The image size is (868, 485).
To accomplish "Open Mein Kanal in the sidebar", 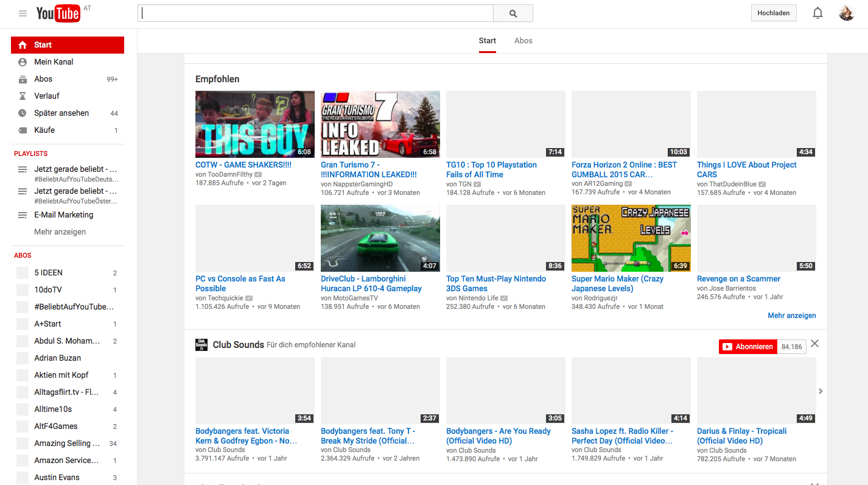I will 68,62.
